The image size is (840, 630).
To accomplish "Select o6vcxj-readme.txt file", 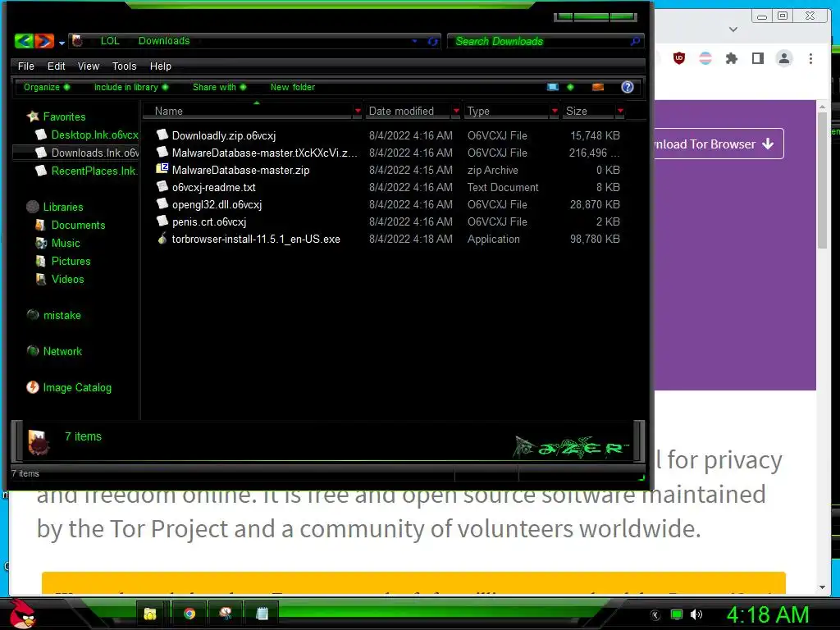I will [x=214, y=188].
